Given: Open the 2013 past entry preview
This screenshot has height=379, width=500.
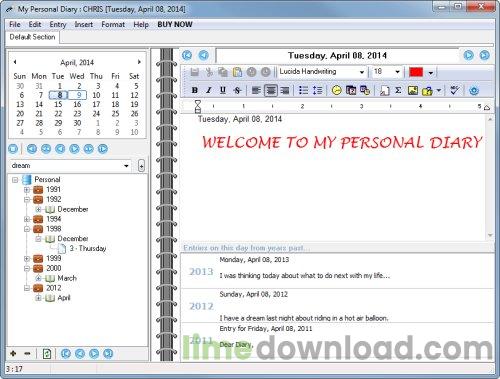Looking at the screenshot, I should click(337, 271).
